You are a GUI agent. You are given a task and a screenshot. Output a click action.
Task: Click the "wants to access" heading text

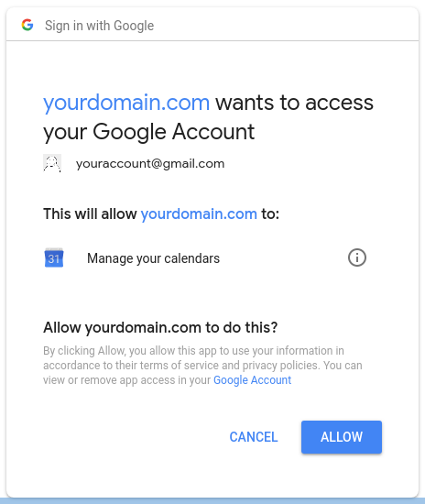(294, 103)
